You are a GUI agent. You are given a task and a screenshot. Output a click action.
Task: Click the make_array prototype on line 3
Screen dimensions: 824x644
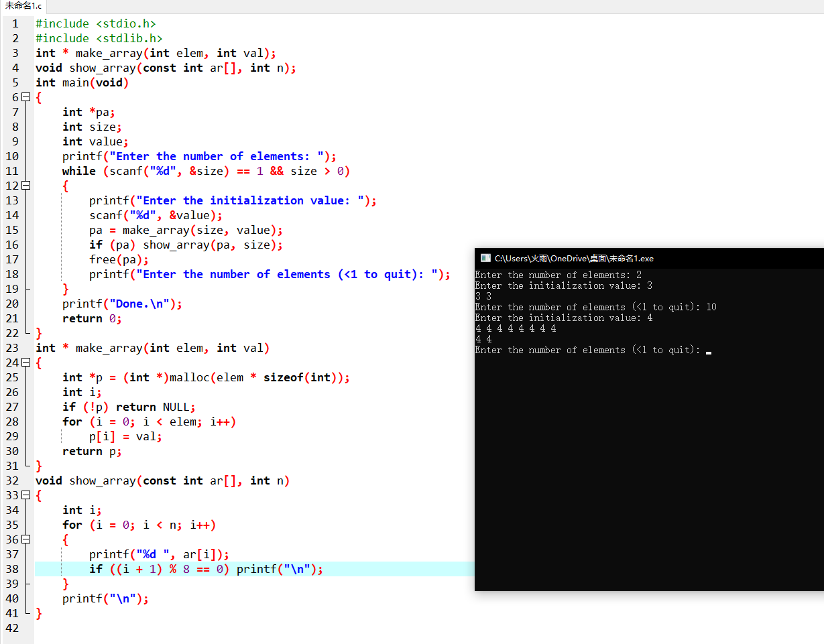[156, 53]
